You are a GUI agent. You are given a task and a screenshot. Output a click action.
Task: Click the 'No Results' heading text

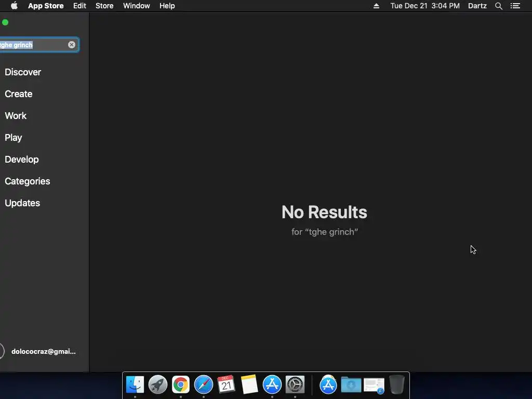[x=324, y=212]
